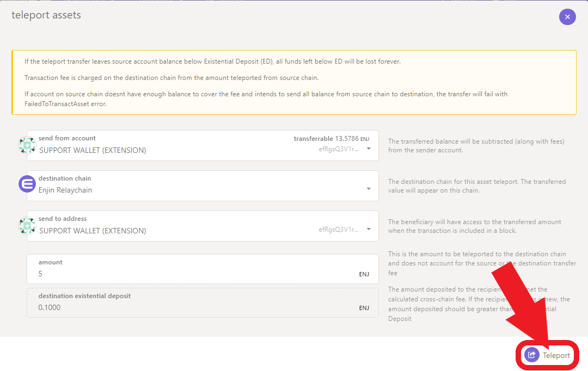
Task: Click SUPPORT WALLET name in send to address
Action: click(x=93, y=231)
